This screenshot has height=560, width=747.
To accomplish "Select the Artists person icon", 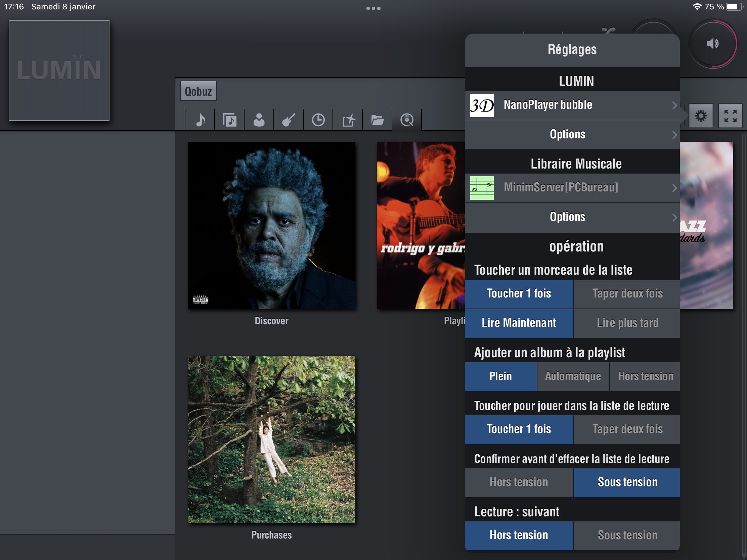I will click(259, 120).
